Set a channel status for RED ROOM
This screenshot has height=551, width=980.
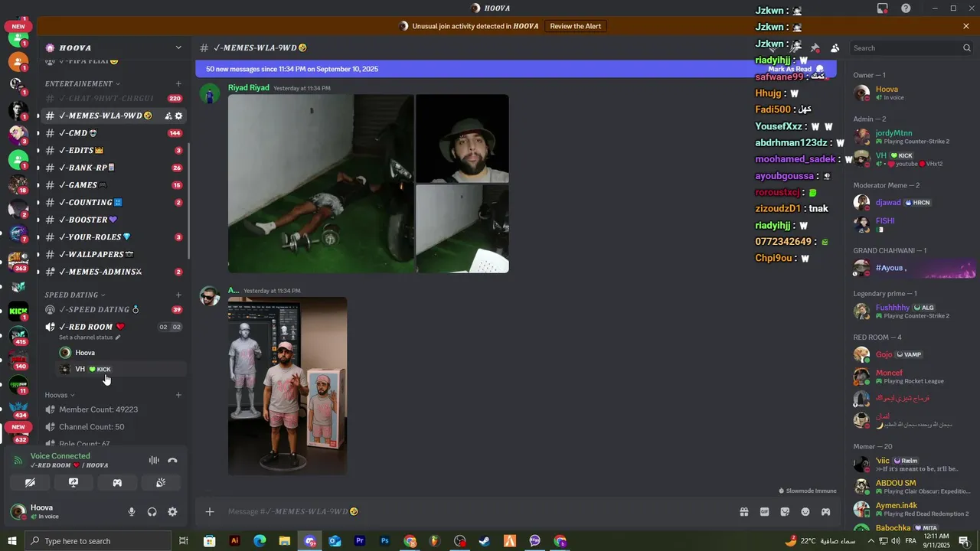point(90,337)
